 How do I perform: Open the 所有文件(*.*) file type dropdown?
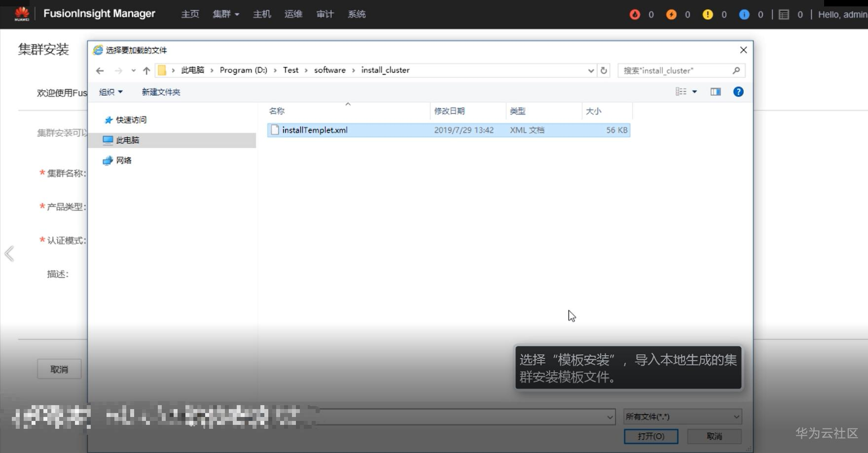[x=683, y=416]
